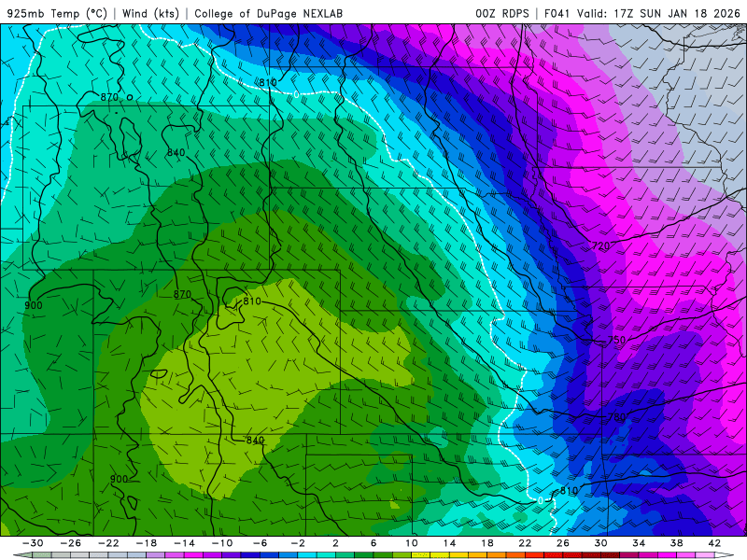Click the legend tick label 14
747x560 pixels.
pos(449,543)
